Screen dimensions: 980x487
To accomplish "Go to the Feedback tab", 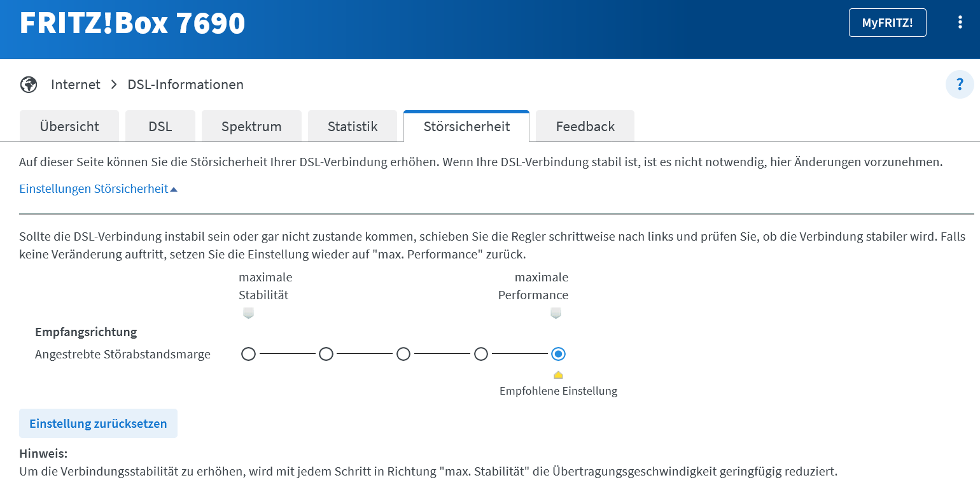I will coord(585,126).
